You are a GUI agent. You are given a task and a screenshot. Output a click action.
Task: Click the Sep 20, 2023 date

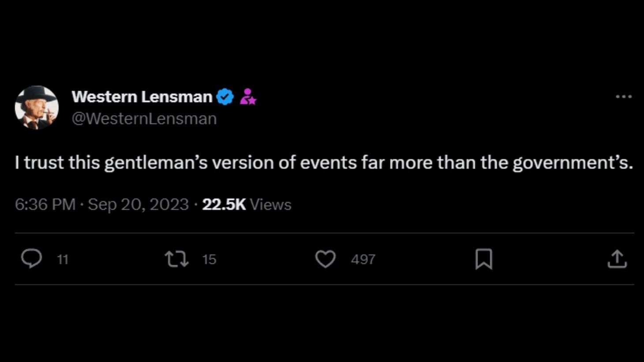click(x=138, y=205)
